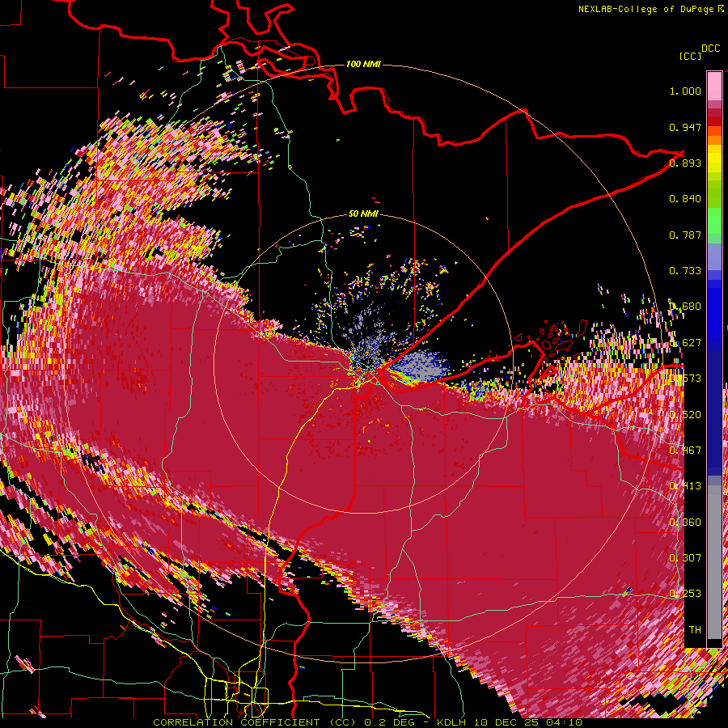Click the DCC label above the color scale
Viewport: 728px width, 728px height.
pos(710,49)
